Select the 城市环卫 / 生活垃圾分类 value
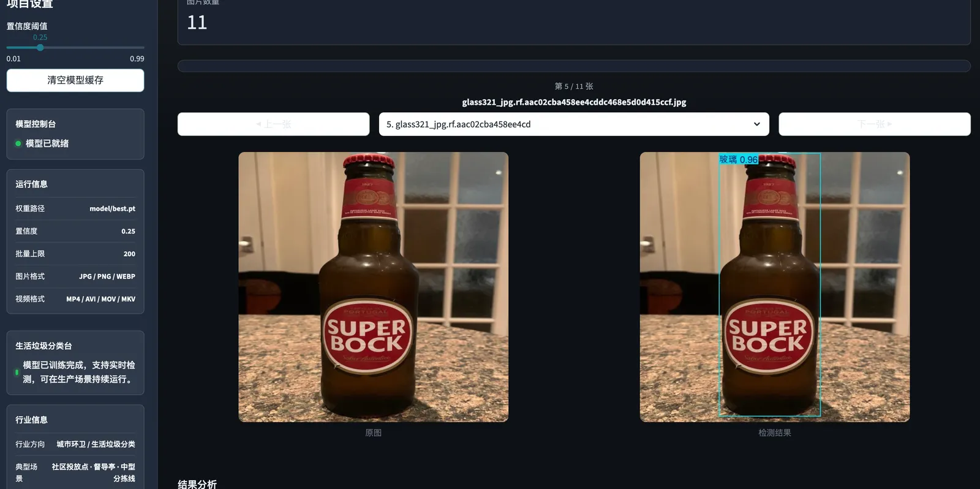980x489 pixels. pos(96,444)
